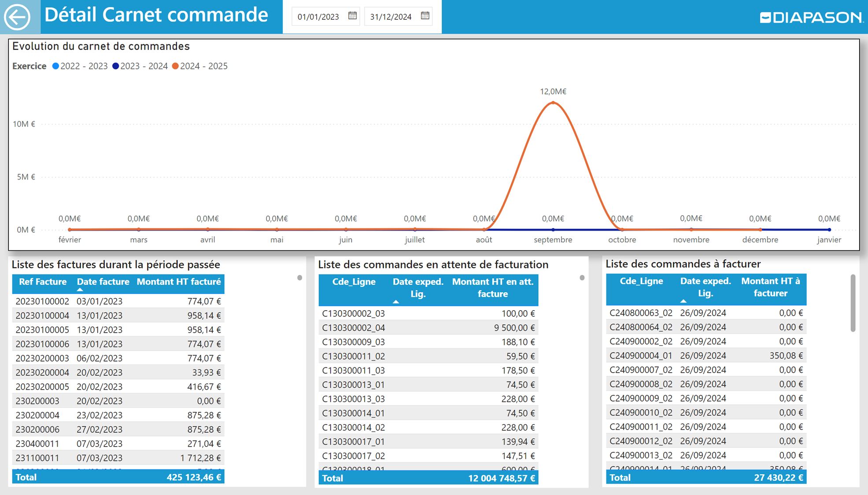Select order line C240800064_02

click(x=706, y=327)
